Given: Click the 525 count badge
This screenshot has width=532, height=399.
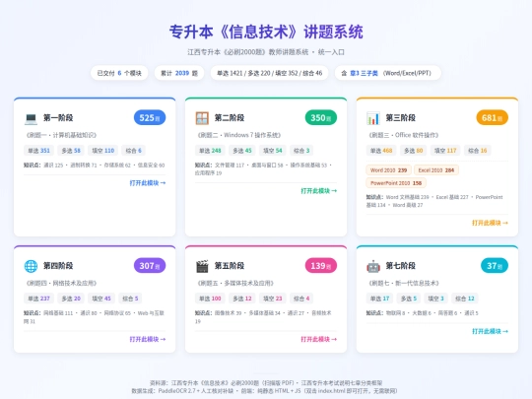Looking at the screenshot, I should (150, 118).
